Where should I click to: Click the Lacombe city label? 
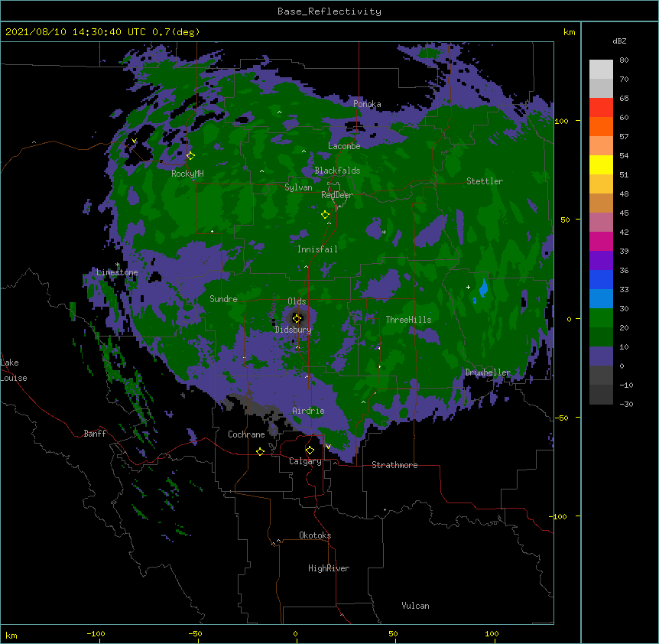344,146
